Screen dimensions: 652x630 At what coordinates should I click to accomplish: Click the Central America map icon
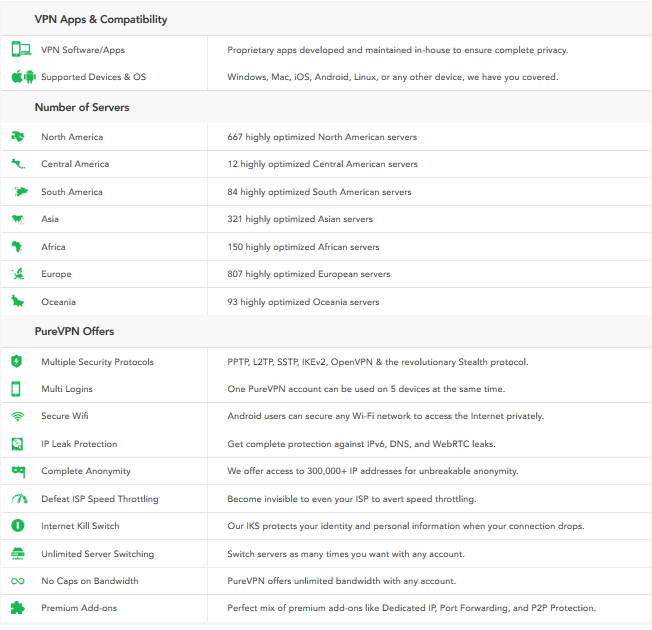(18, 164)
